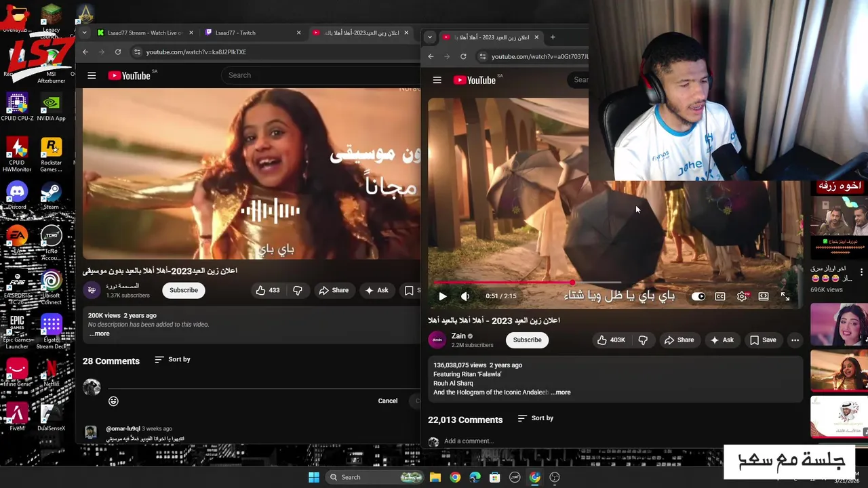Mute the right video's volume icon

point(465,296)
